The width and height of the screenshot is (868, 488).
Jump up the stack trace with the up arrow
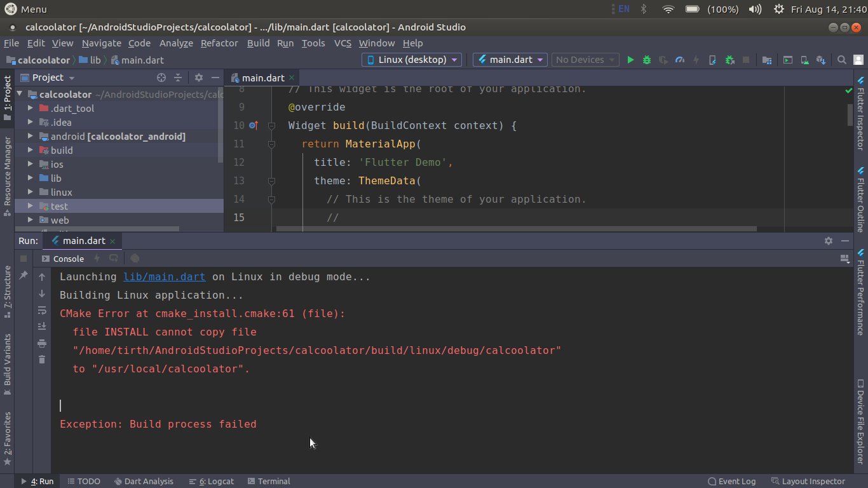click(42, 276)
